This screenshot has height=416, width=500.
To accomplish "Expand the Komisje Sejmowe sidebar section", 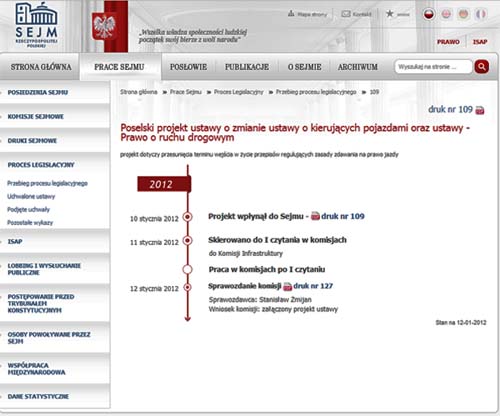I will click(36, 117).
